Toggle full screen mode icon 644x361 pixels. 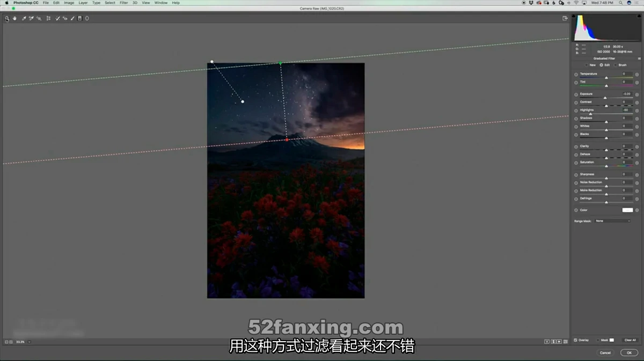coord(565,18)
